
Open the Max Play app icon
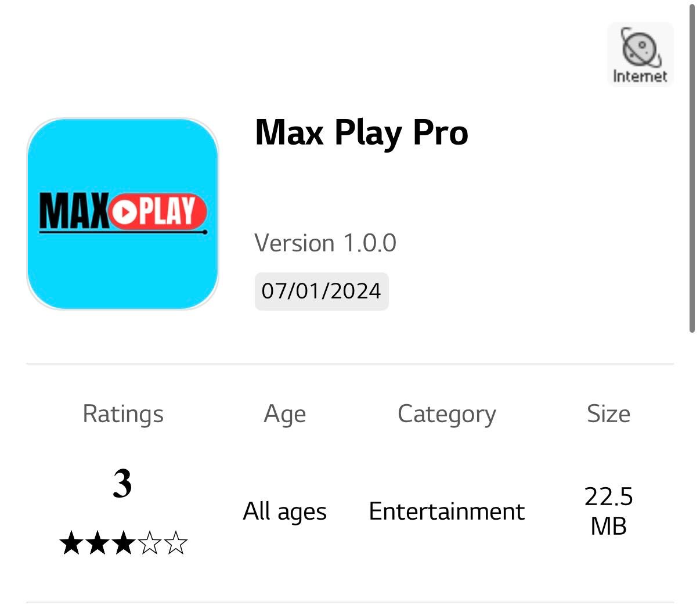[122, 214]
